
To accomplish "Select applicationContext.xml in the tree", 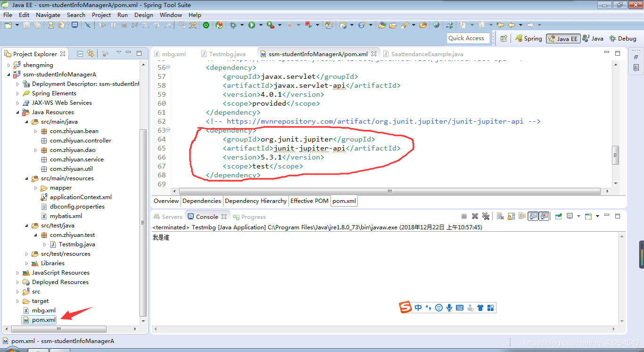I will point(76,197).
